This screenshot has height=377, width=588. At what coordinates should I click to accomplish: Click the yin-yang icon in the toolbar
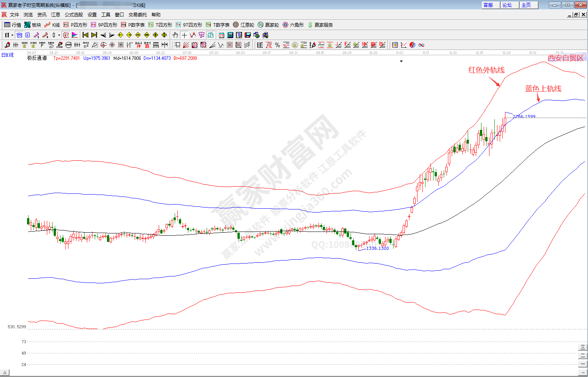(413, 45)
